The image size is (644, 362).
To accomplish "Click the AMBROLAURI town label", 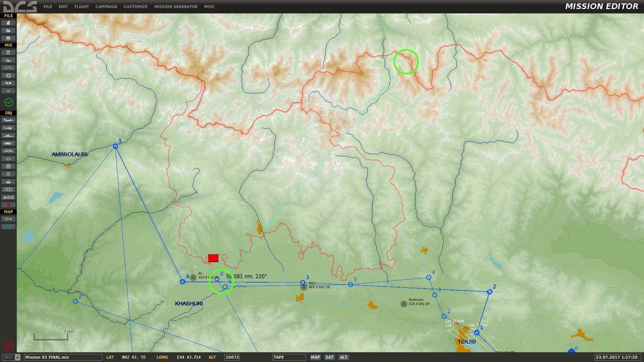I will click(x=70, y=155).
